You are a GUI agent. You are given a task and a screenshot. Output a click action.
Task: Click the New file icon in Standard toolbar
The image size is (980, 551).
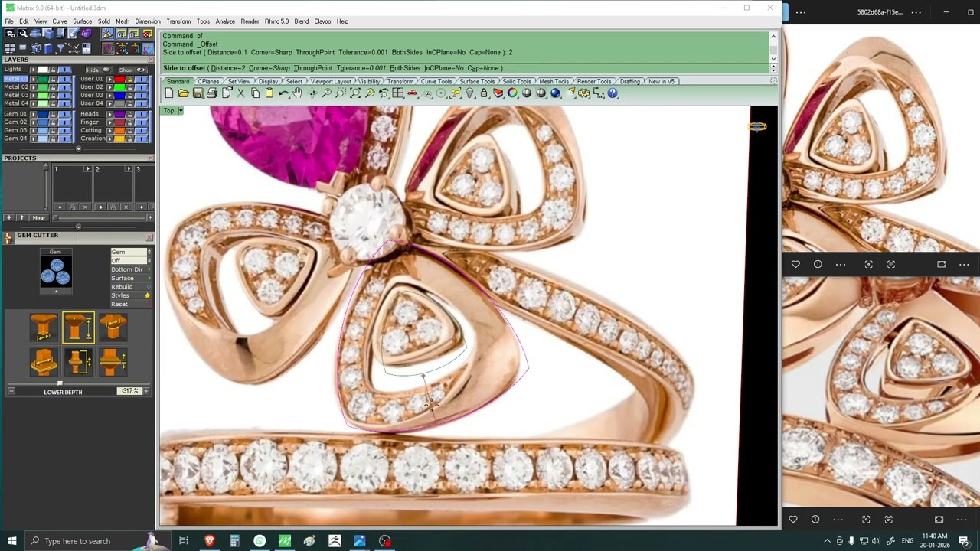[x=169, y=93]
